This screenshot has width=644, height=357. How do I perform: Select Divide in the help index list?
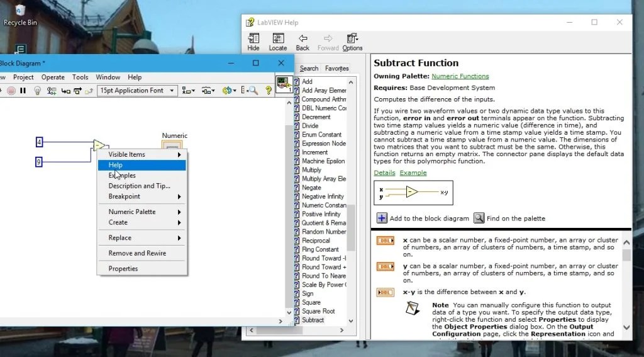coord(309,126)
